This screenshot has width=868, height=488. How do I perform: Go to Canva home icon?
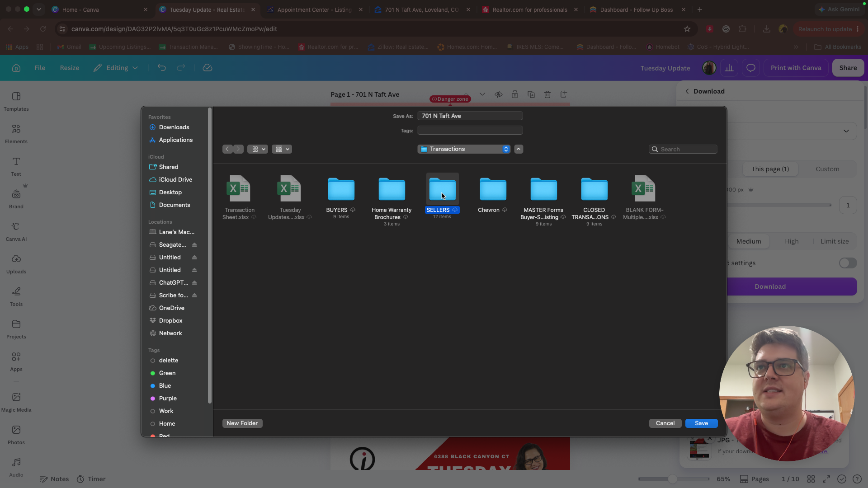click(16, 68)
